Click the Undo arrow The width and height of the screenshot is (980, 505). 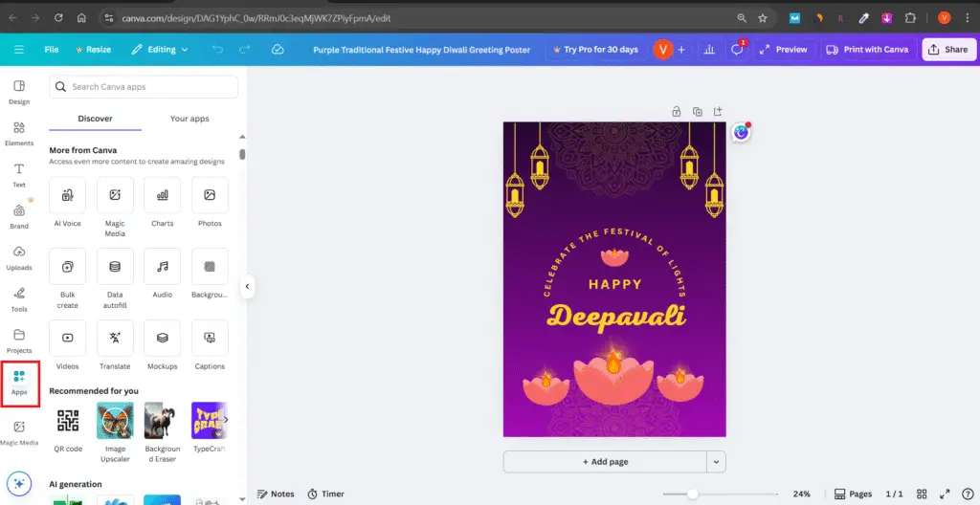[x=217, y=50]
